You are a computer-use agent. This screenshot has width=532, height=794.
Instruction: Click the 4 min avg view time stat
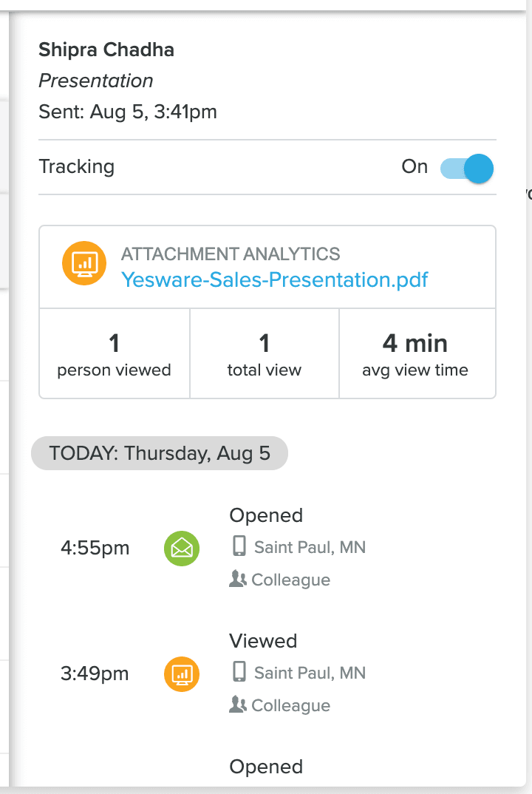pos(415,354)
